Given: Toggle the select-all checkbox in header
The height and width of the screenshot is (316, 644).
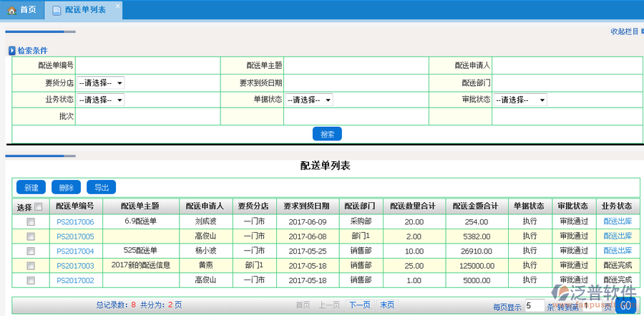Looking at the screenshot, I should click(39, 207).
